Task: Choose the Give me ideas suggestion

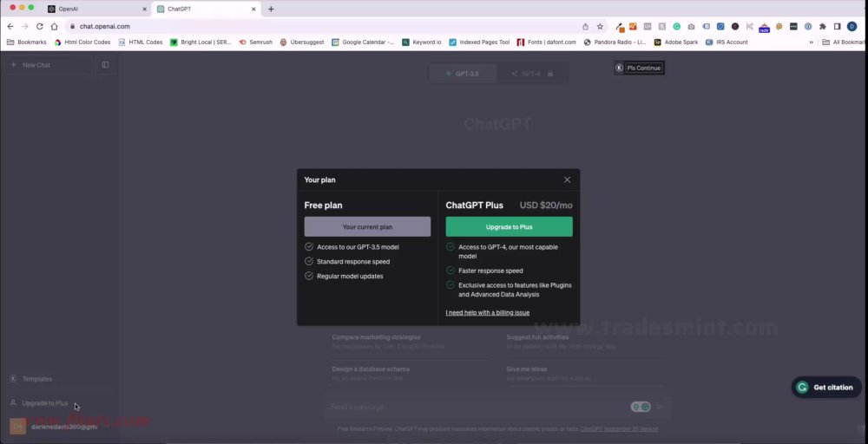Action: pos(584,373)
